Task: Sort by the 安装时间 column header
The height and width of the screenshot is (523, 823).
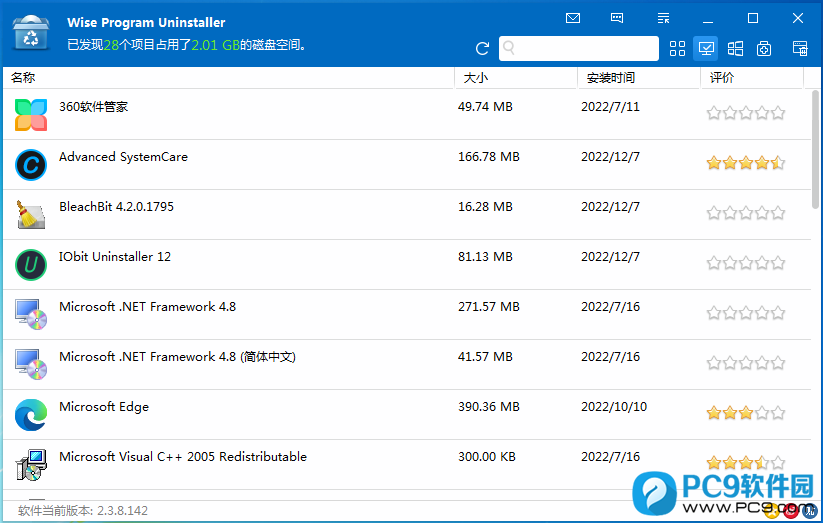Action: pyautogui.click(x=610, y=78)
